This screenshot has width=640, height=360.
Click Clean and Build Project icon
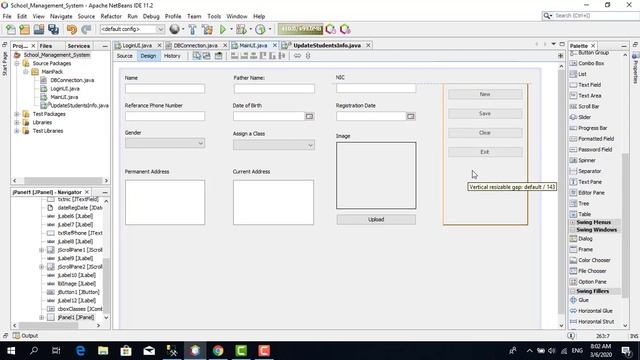[x=207, y=29]
